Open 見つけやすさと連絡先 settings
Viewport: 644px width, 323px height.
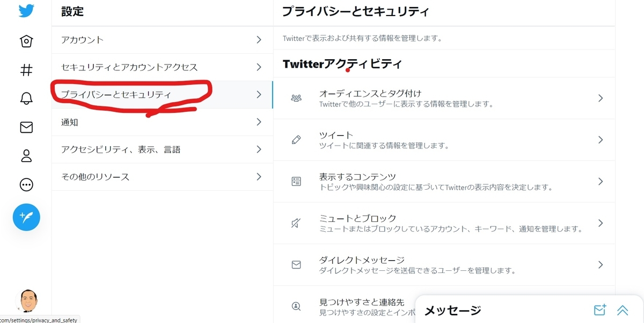(x=345, y=306)
